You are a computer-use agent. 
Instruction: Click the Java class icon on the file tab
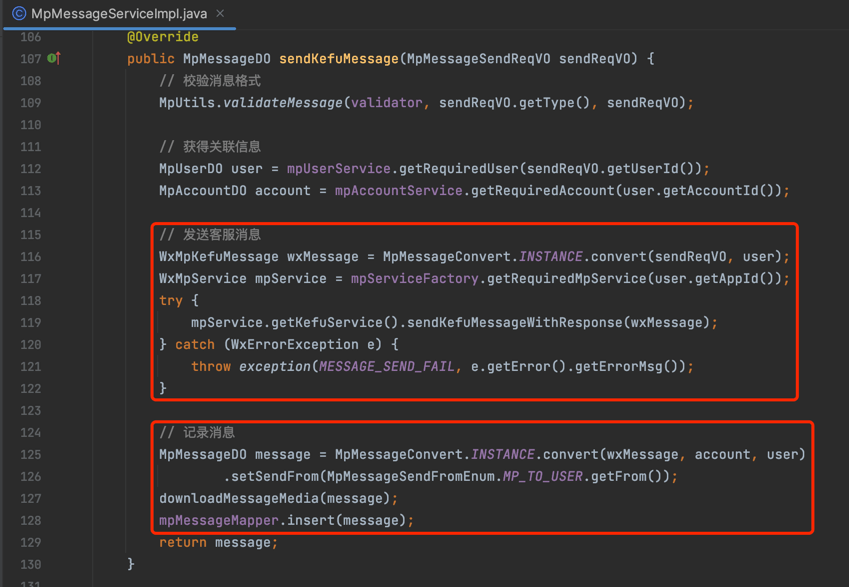click(18, 14)
